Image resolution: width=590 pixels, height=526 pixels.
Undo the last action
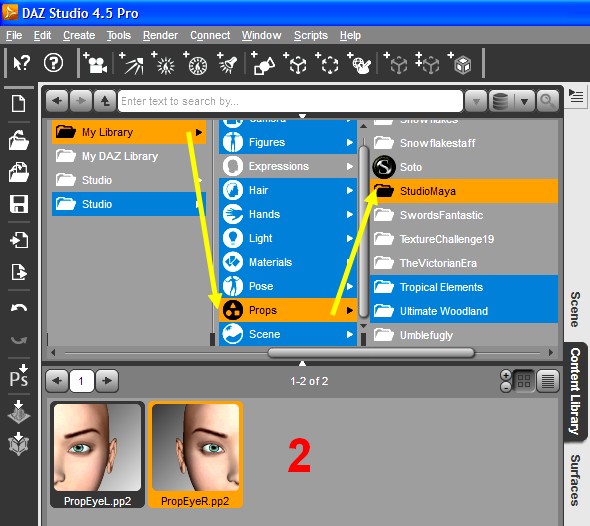pyautogui.click(x=18, y=308)
